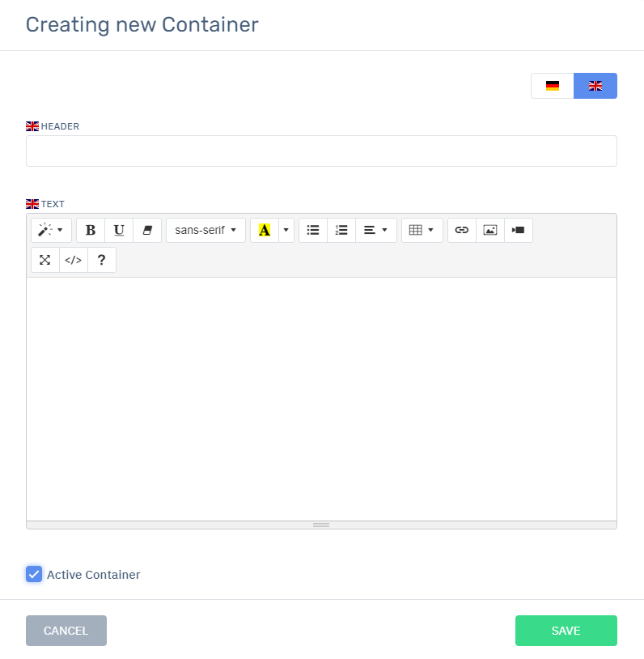Insert a hyperlink via link icon
The width and height of the screenshot is (644, 659).
462,230
